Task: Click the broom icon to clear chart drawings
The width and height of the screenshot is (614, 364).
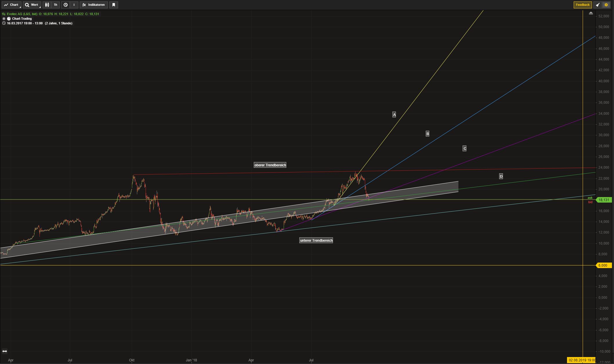Action: tap(598, 5)
